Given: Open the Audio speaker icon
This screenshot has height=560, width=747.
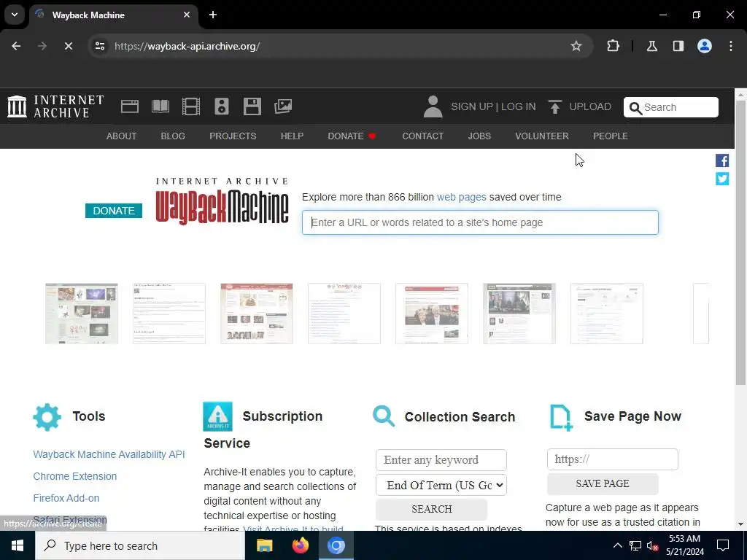Looking at the screenshot, I should 222,106.
